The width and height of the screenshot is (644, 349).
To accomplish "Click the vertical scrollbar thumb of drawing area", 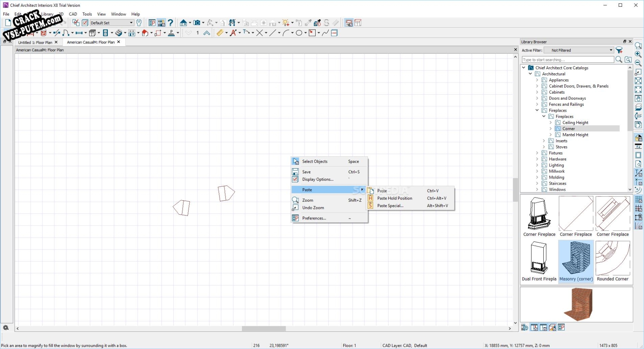I will 515,190.
